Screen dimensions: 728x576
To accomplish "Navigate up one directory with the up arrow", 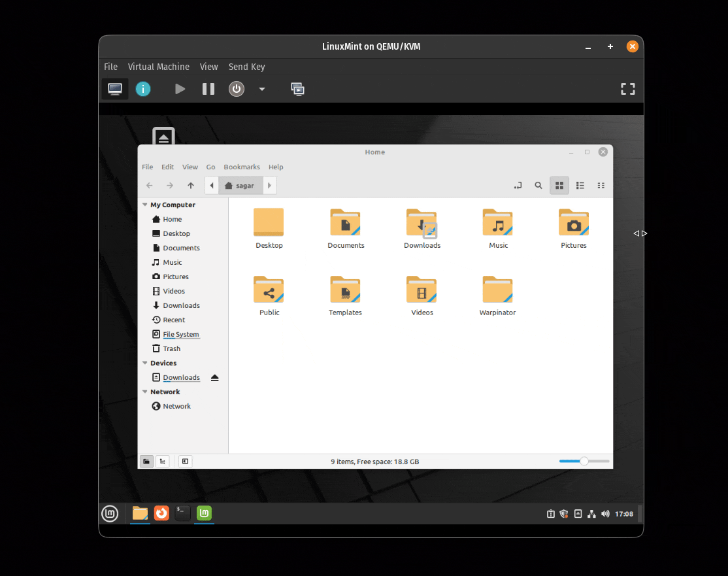I will [190, 185].
